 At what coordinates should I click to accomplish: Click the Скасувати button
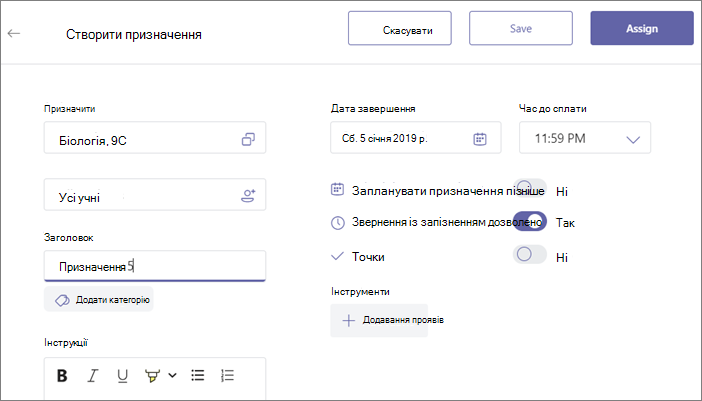(x=400, y=29)
